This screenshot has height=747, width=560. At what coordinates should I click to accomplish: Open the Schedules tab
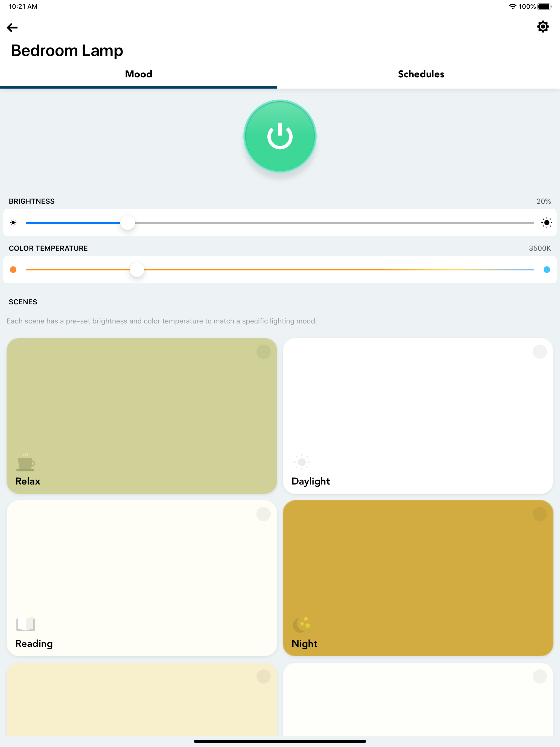click(421, 74)
